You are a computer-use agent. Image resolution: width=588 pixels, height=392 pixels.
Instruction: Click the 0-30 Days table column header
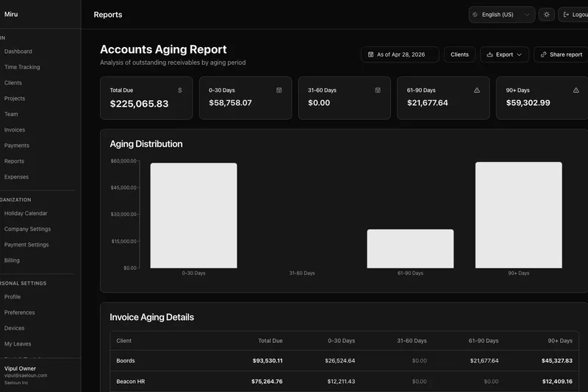(341, 341)
